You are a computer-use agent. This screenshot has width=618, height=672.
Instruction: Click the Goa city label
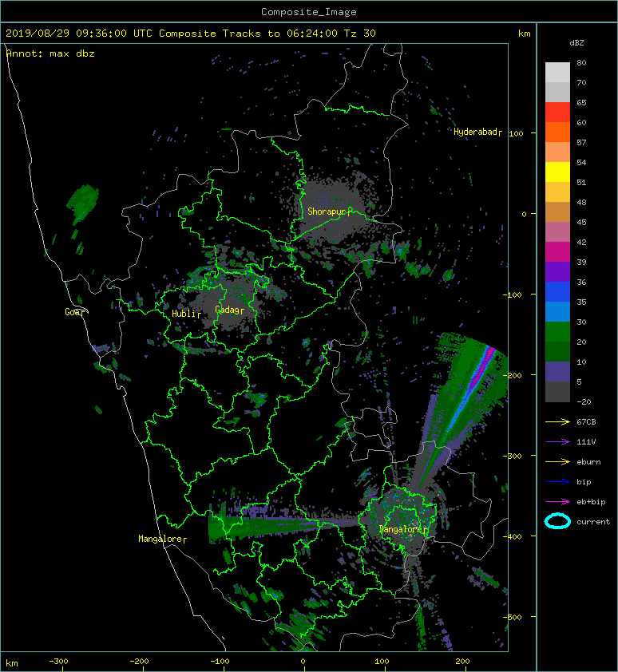(73, 312)
